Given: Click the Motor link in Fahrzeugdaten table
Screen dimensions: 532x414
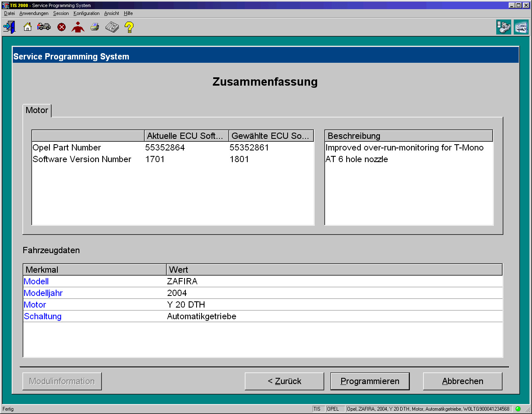Looking at the screenshot, I should click(35, 305).
